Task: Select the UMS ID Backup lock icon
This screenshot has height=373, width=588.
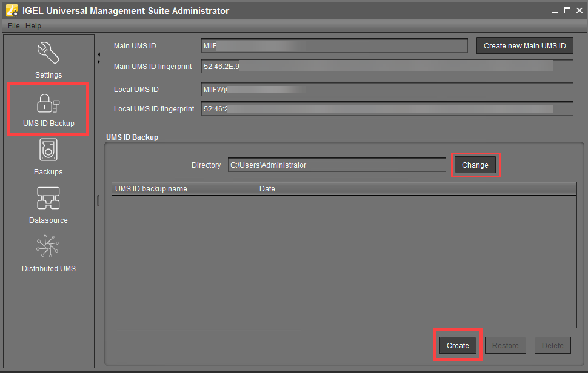Action: pyautogui.click(x=48, y=103)
